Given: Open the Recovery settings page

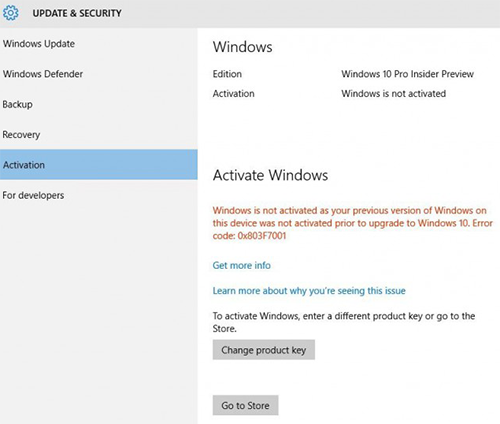Looking at the screenshot, I should 99,134.
